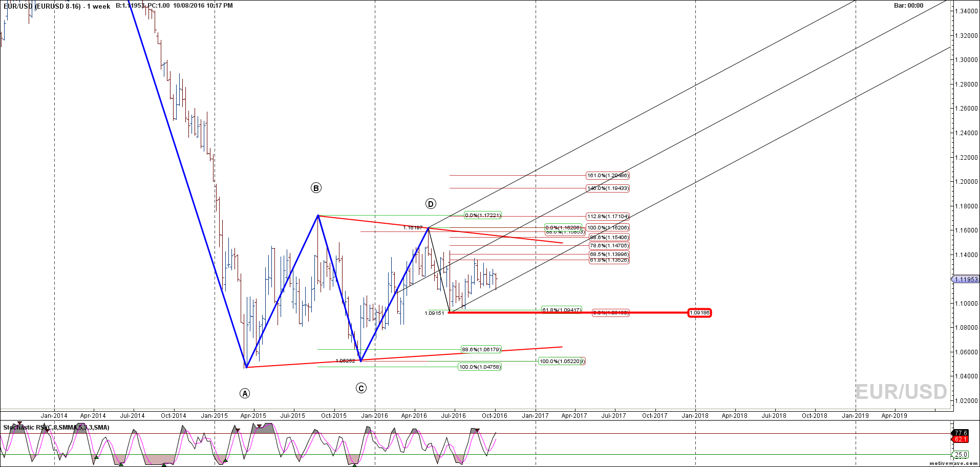
Task: Click the Apr-2019 date axis label
Action: click(x=894, y=416)
